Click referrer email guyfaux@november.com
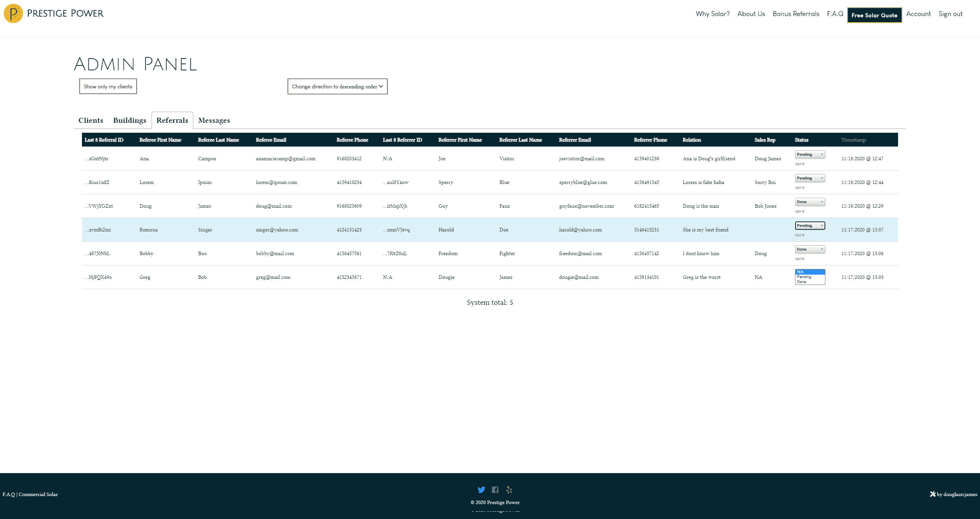Image resolution: width=980 pixels, height=519 pixels. pyautogui.click(x=586, y=206)
